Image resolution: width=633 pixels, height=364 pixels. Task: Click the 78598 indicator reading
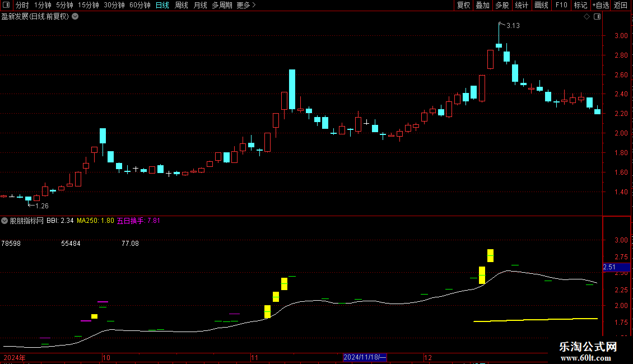tap(11, 244)
